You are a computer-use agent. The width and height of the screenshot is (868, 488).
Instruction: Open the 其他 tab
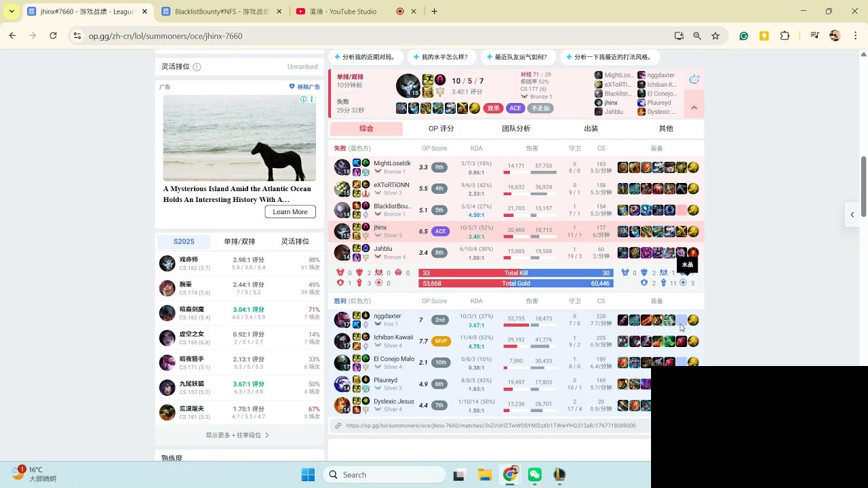(666, 129)
